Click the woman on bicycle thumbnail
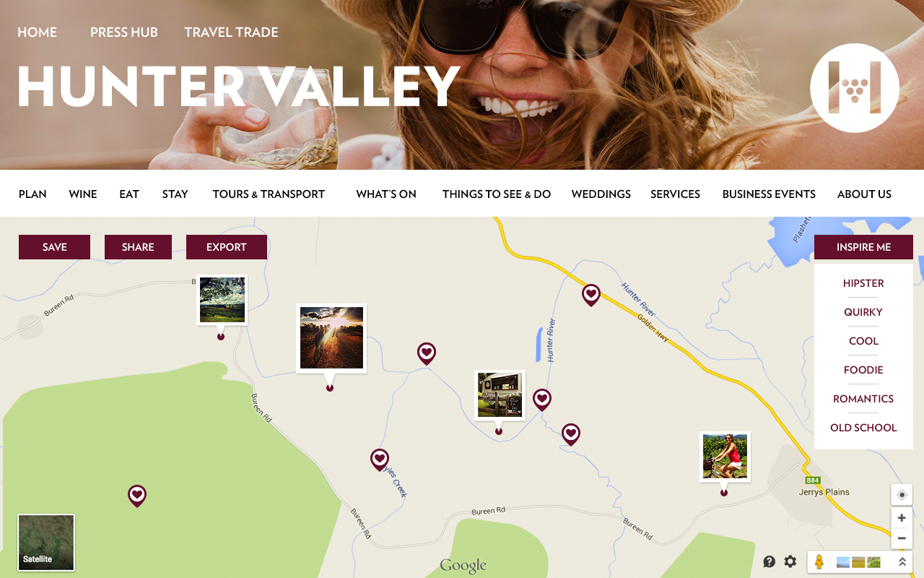This screenshot has width=924, height=578. tap(725, 457)
